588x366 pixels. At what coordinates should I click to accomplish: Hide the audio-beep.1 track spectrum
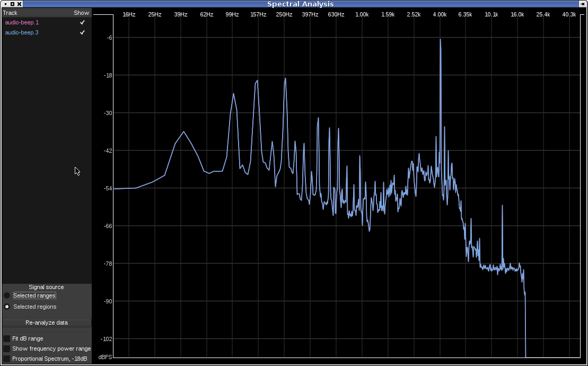tap(82, 23)
